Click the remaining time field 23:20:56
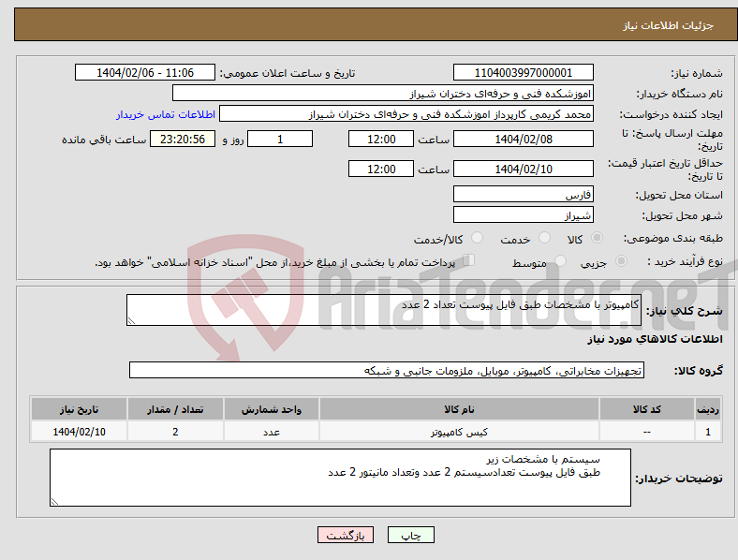 pos(183,139)
